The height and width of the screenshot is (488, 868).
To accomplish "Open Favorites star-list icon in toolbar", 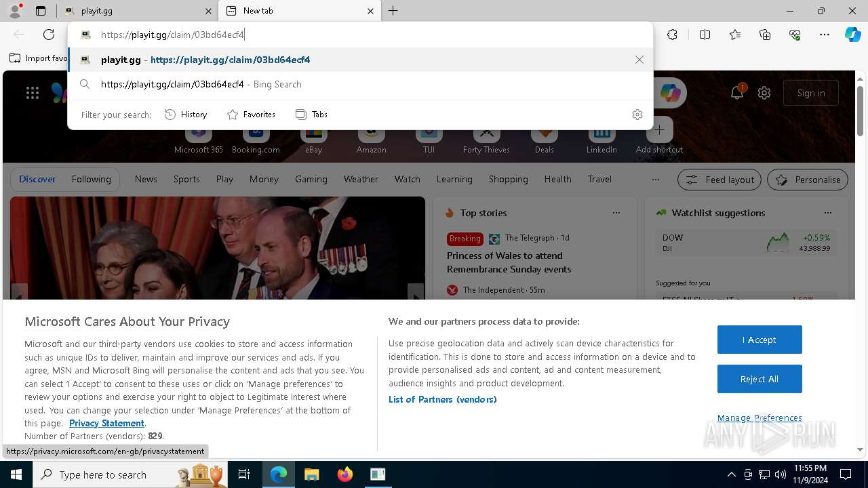I will pyautogui.click(x=735, y=35).
